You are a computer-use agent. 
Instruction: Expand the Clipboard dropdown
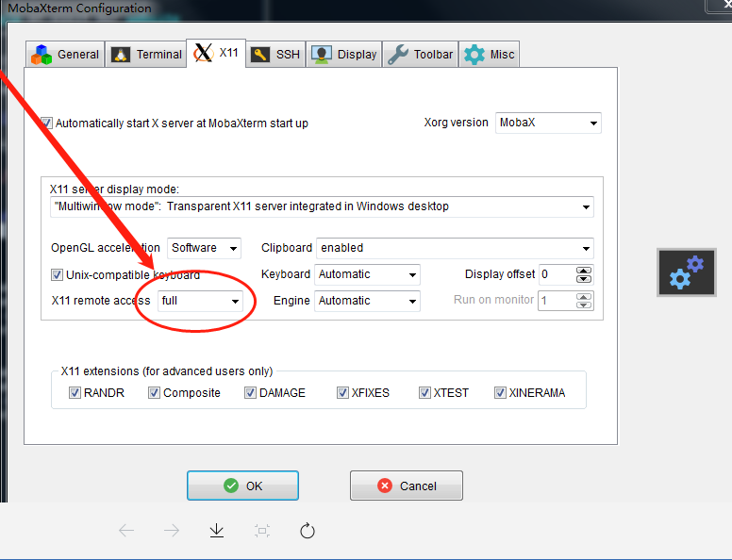(455, 248)
